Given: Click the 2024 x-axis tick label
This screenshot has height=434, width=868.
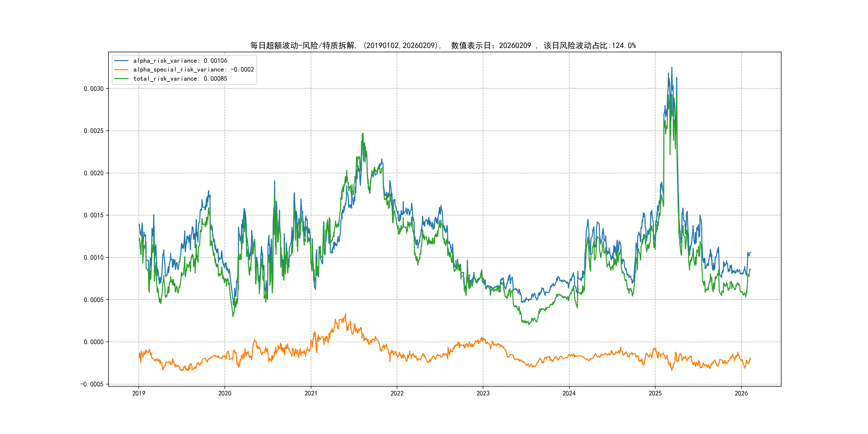Looking at the screenshot, I should coord(569,393).
